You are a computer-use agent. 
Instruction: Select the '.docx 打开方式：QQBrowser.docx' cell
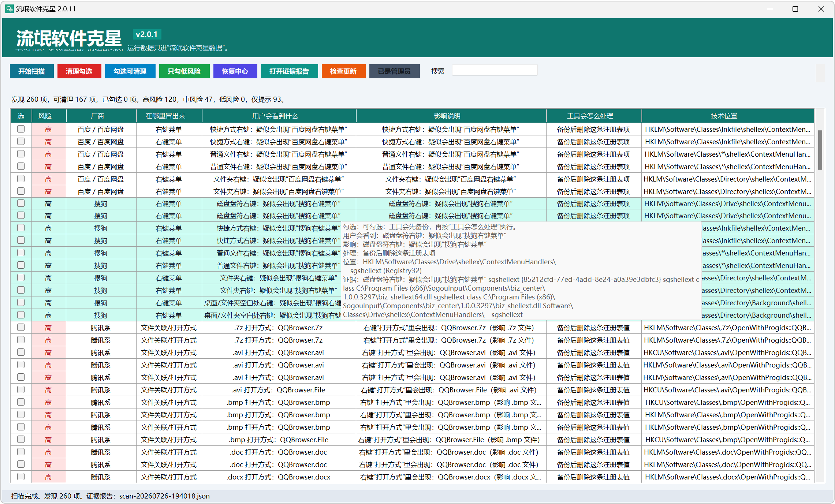279,477
